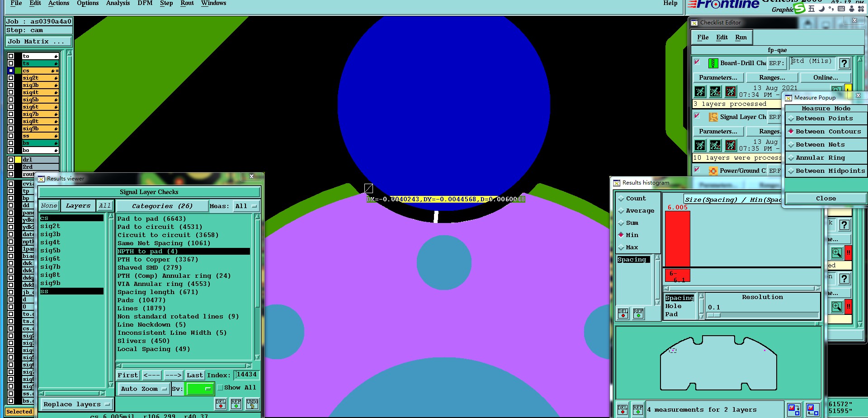Click the DEL icon in Results viewer
This screenshot has width=868, height=418.
click(x=221, y=404)
